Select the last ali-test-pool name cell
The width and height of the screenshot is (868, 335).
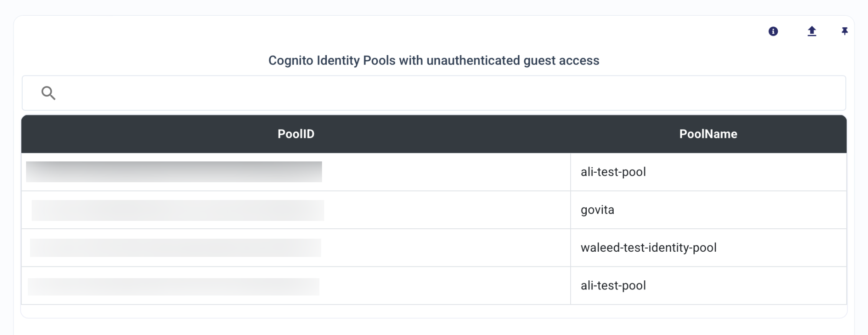[x=708, y=286]
